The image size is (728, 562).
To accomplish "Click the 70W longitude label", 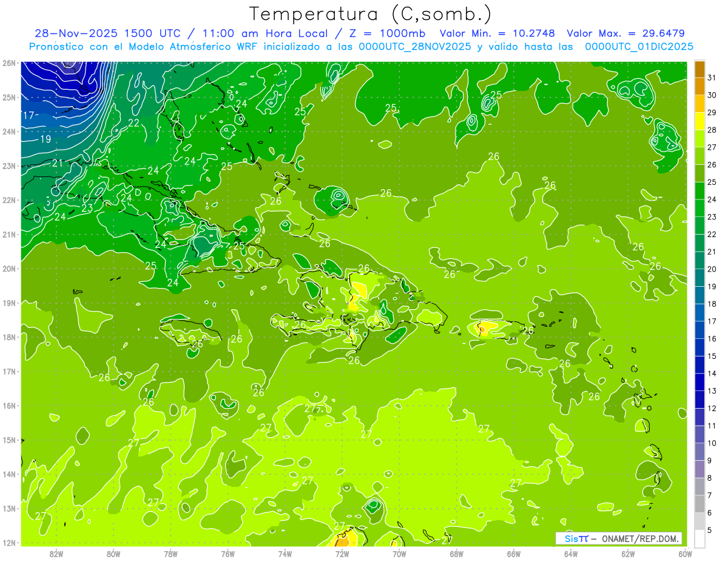I will click(x=399, y=554).
